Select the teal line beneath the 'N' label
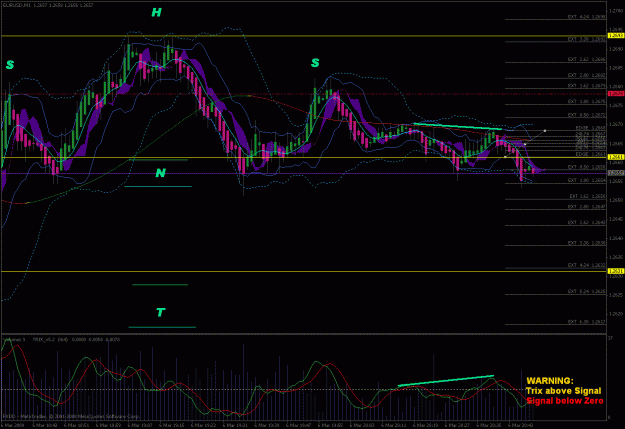This screenshot has width=625, height=429. point(158,186)
